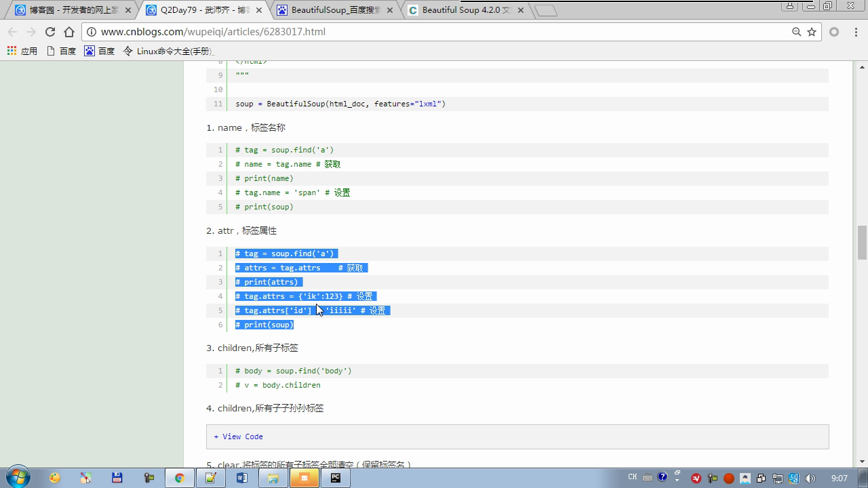
Task: Click the vertical scrollbar thumb
Action: (x=863, y=242)
